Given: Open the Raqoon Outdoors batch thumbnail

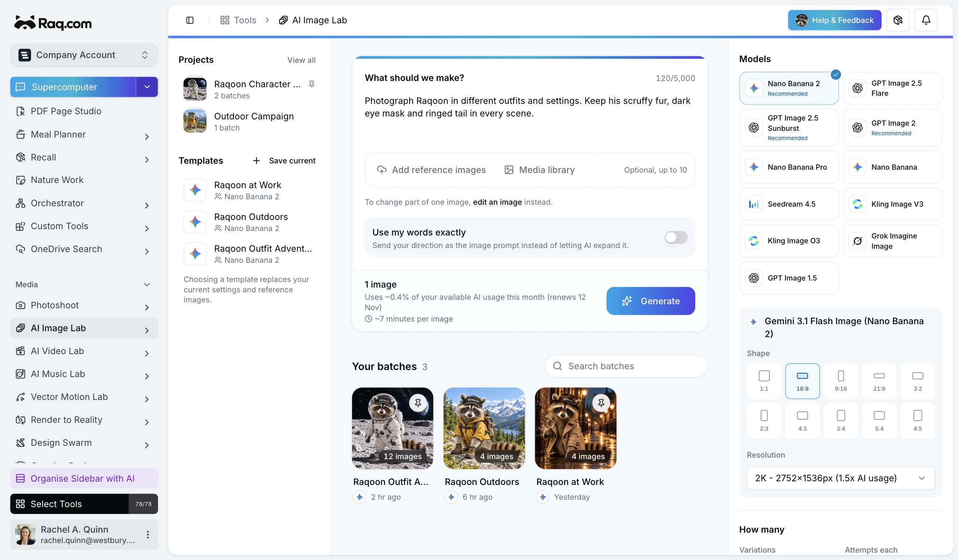Looking at the screenshot, I should pyautogui.click(x=484, y=428).
